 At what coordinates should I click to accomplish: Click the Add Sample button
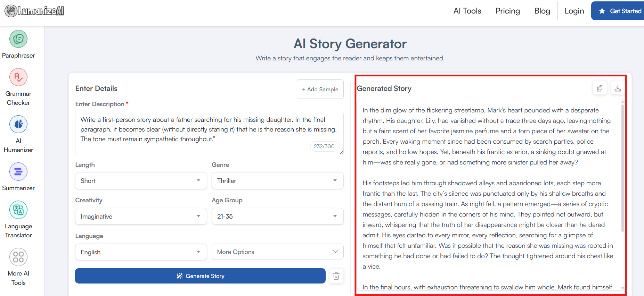[x=320, y=89]
